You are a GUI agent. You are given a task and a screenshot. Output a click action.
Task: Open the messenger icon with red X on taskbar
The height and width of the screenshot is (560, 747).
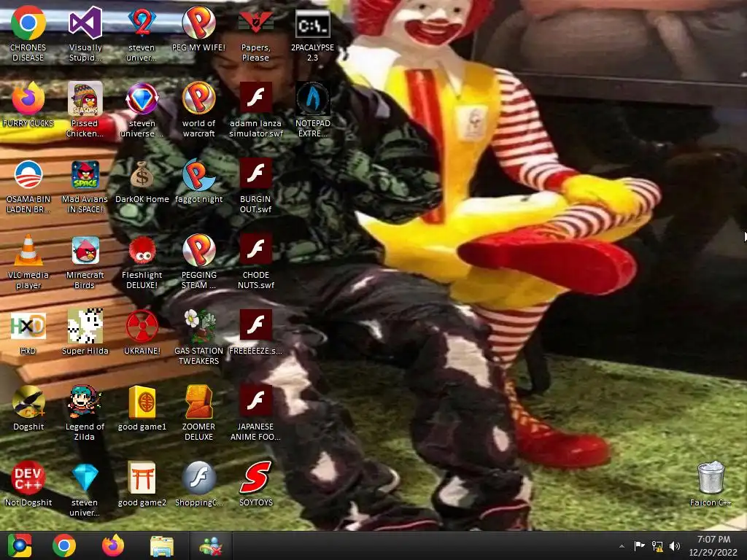211,546
